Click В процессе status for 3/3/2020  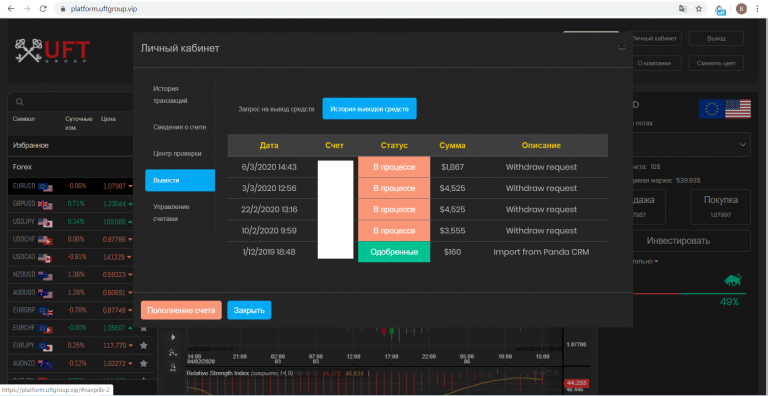[394, 188]
